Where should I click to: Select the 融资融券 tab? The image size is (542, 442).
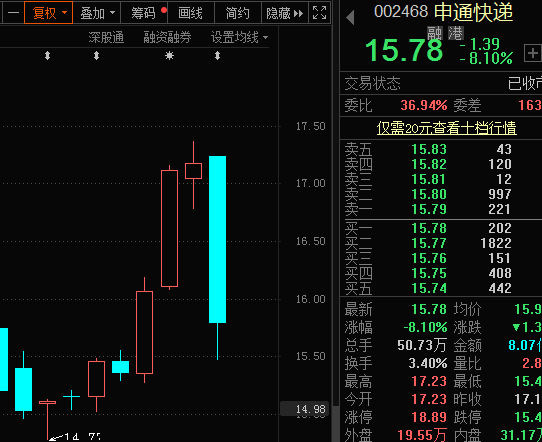click(167, 37)
